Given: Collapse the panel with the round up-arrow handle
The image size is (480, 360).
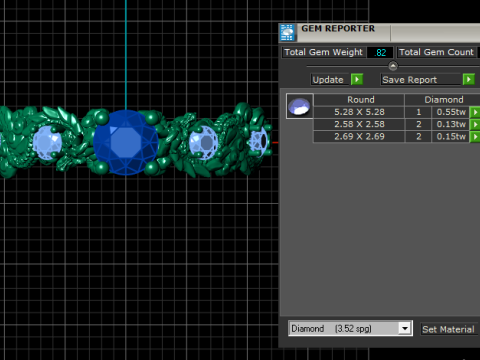Looking at the screenshot, I should [x=393, y=66].
